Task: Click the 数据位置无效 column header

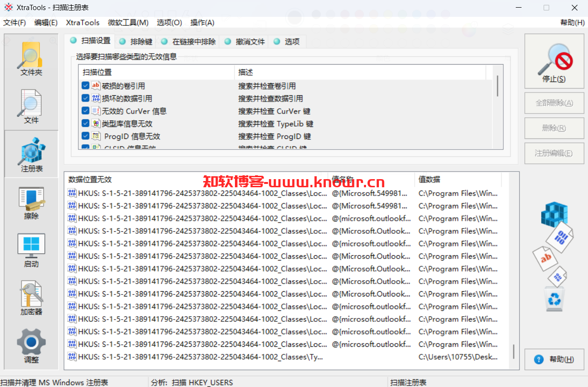Action: 196,179
